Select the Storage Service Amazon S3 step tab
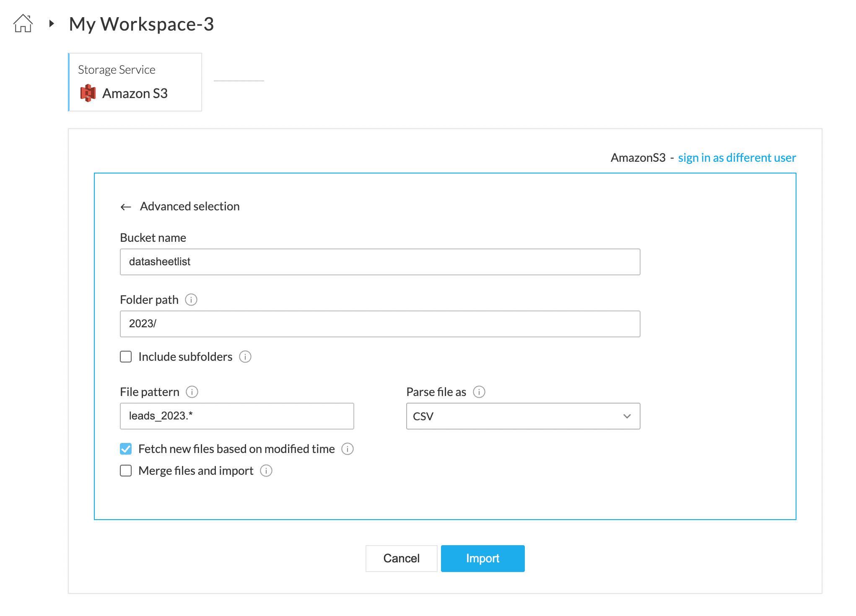856x616 pixels. [135, 82]
